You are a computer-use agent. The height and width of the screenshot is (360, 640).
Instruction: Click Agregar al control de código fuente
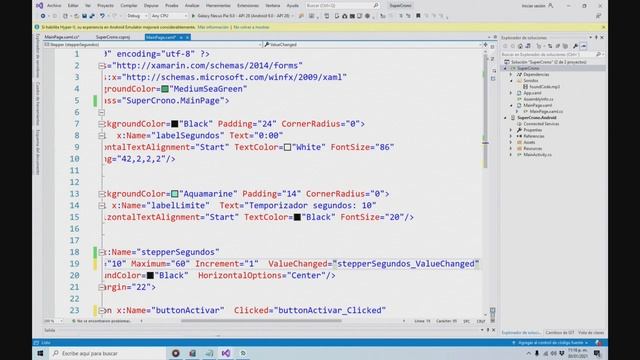pyautogui.click(x=551, y=343)
